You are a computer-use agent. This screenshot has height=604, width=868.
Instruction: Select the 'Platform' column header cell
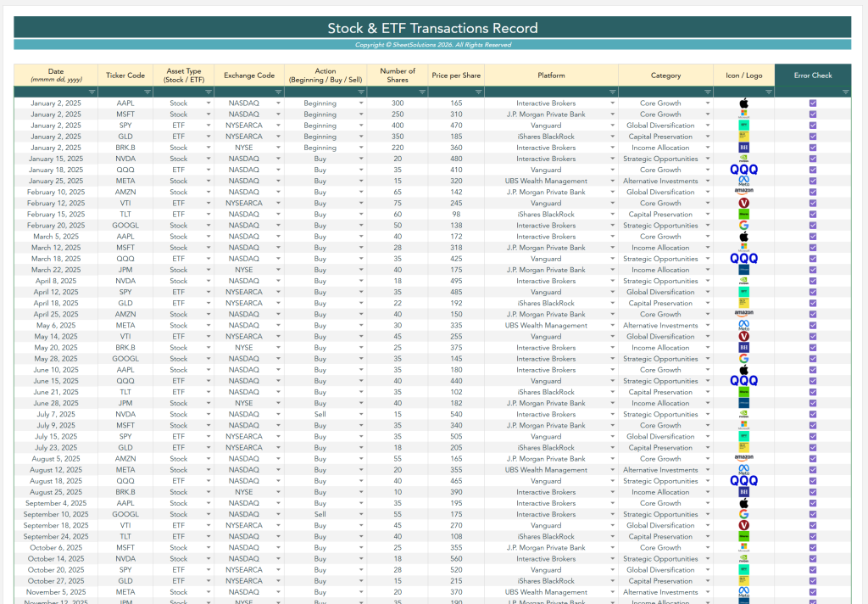click(x=551, y=75)
